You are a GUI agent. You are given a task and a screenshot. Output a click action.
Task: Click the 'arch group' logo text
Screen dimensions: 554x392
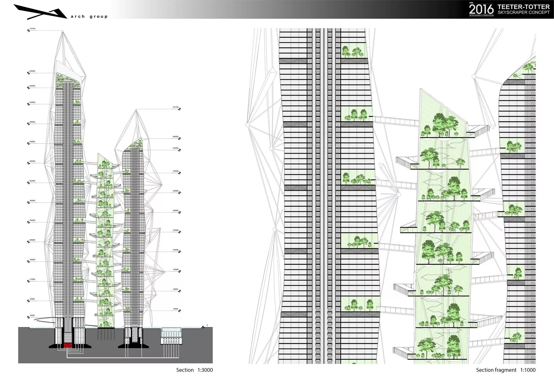point(89,17)
